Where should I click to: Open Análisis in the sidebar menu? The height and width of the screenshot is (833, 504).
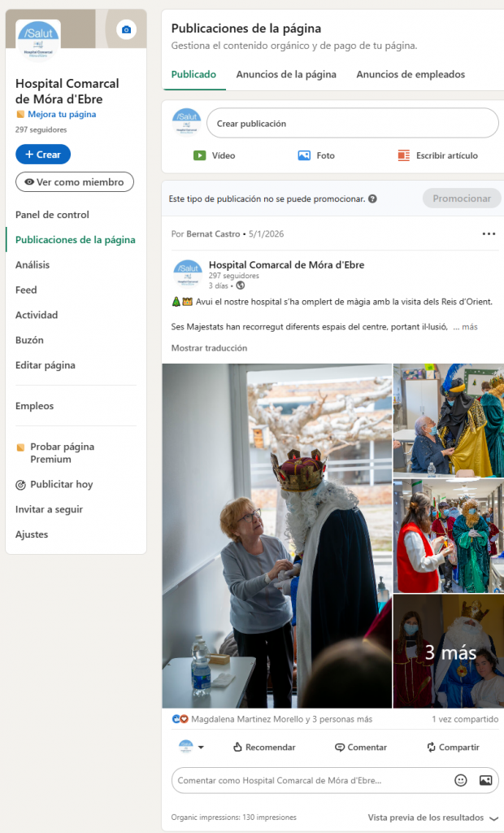click(x=33, y=264)
